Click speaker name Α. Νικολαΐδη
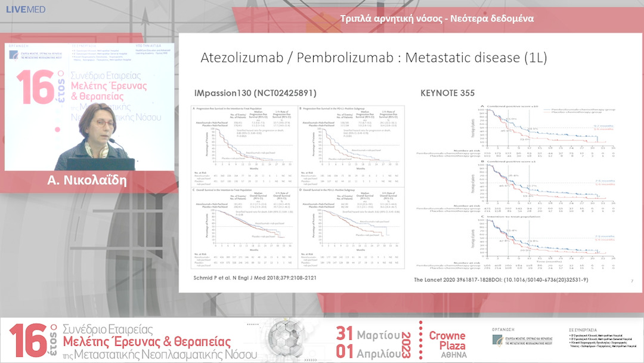Viewport: 644px width, 363px height. 91,180
